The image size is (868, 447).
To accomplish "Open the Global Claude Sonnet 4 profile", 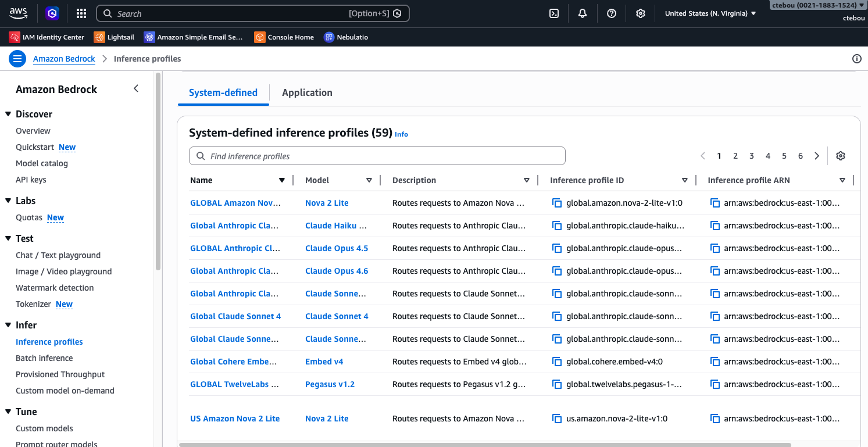I will tap(235, 316).
